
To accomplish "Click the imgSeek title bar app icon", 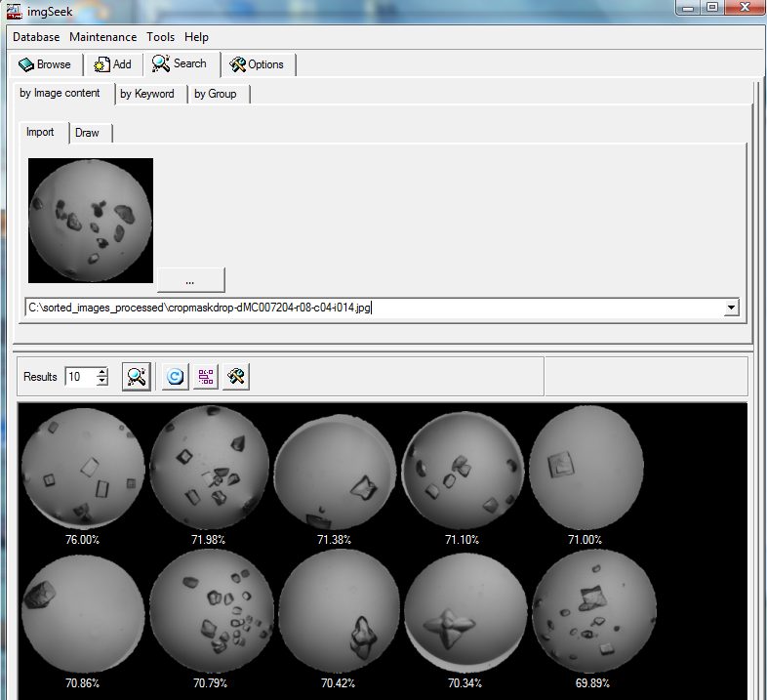I will pos(15,10).
